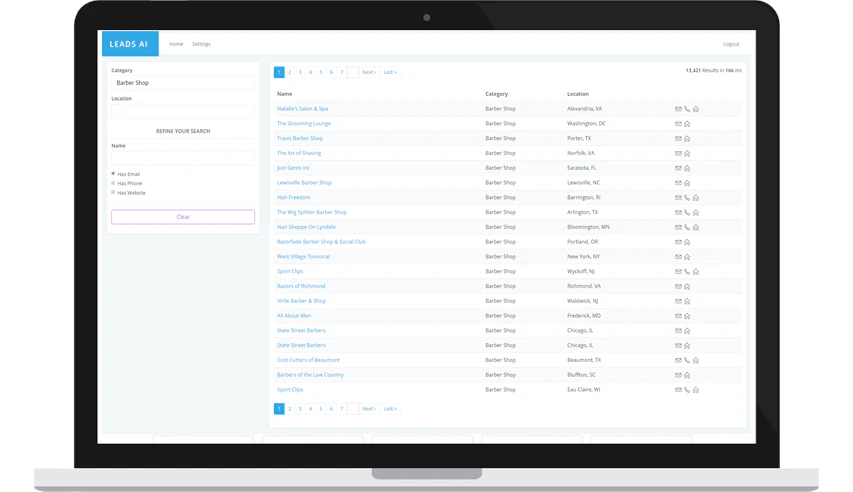
Task: Click phone icon for Sport Clips in Wyckoff
Action: point(687,271)
